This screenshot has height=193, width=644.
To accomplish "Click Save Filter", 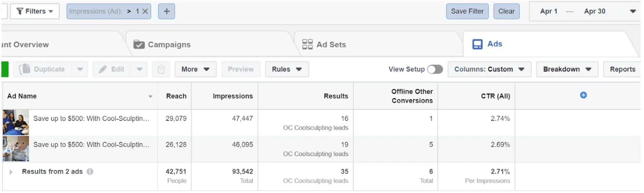I will pos(467,11).
